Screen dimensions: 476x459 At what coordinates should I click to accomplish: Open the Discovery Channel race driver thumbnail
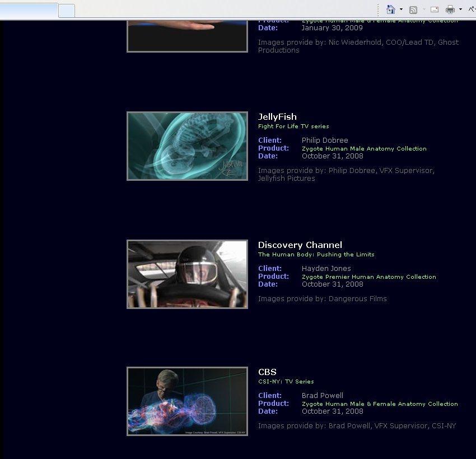187,274
